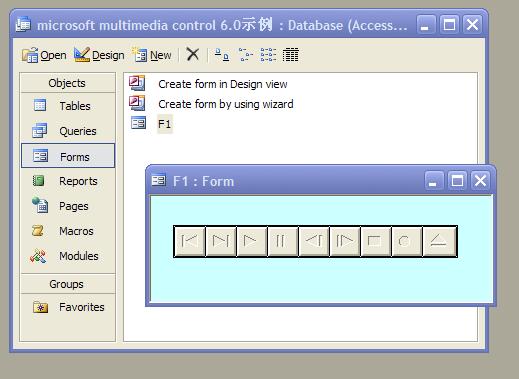Select the F1 form entry
This screenshot has height=379, width=519.
pos(165,124)
